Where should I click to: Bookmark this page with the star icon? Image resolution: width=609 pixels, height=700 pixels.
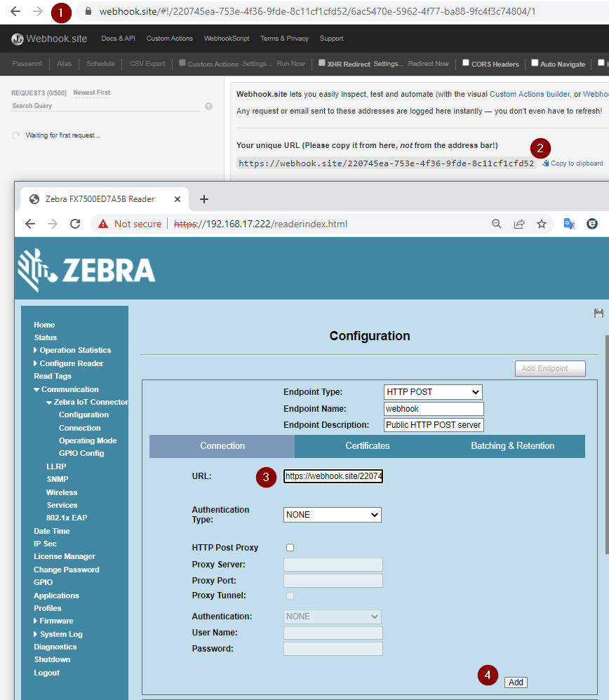coord(542,224)
